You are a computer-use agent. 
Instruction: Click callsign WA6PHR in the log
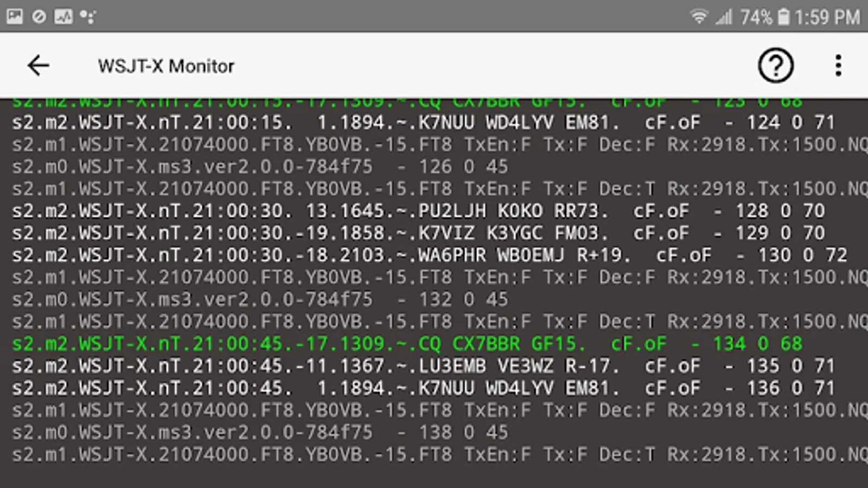tap(452, 255)
